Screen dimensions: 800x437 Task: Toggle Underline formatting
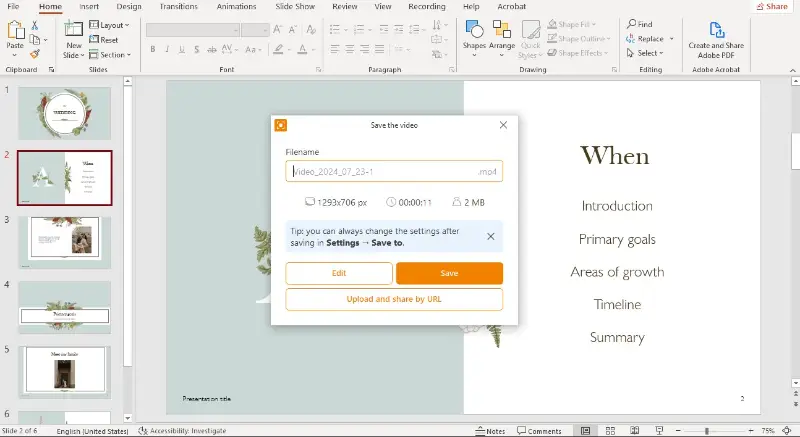[182, 49]
